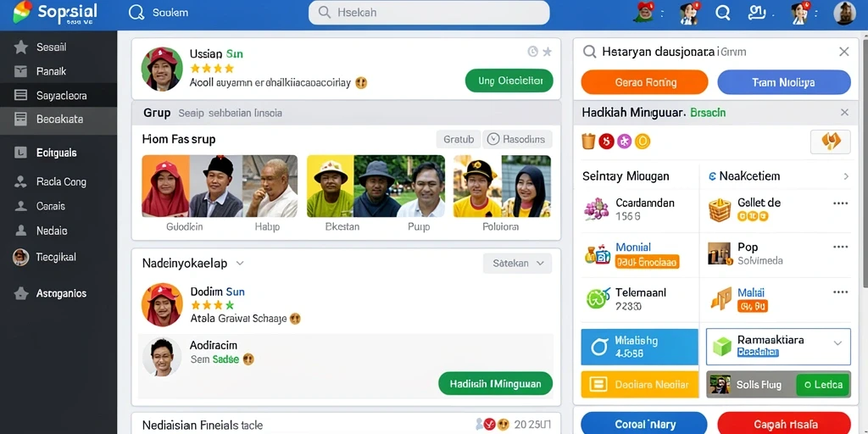The width and height of the screenshot is (868, 434).
Task: Open the Pop Solvimeda thumbnail
Action: [720, 254]
